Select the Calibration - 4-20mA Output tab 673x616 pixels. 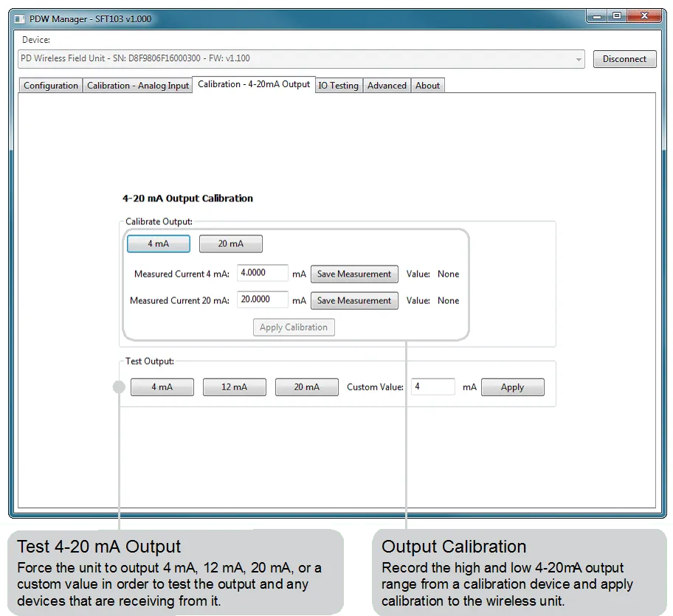point(254,84)
